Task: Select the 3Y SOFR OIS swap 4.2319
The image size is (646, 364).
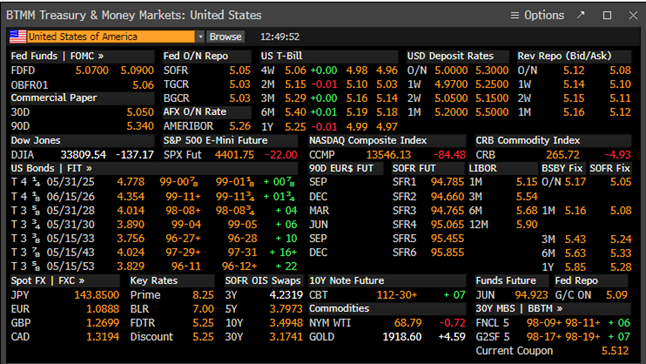Action: pyautogui.click(x=286, y=296)
